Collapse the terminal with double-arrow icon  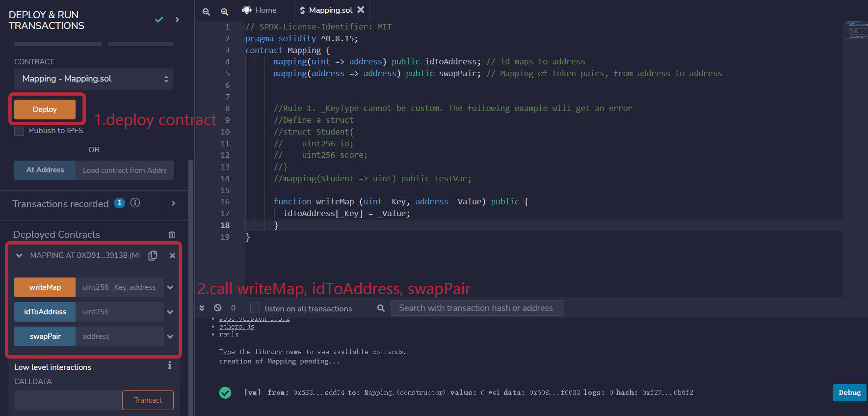(202, 307)
